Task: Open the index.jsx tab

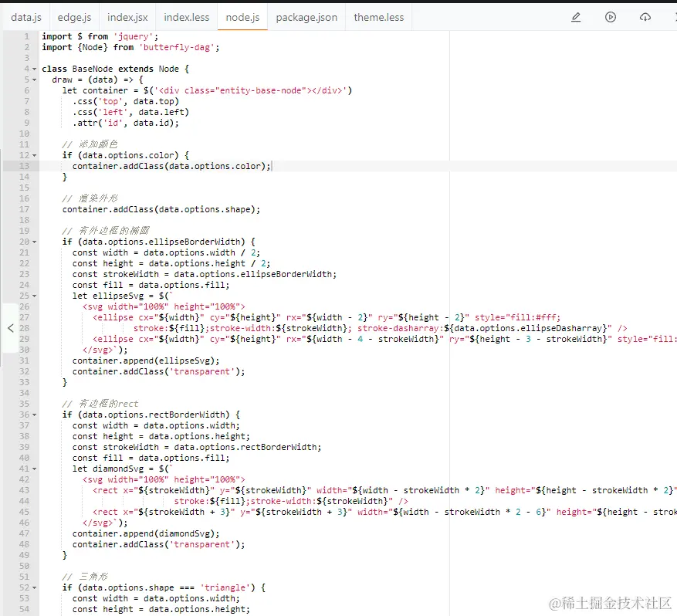Action: (x=127, y=17)
